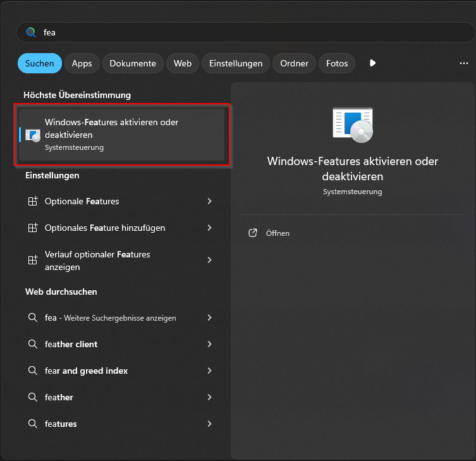Show more filter tabs with arrow icon
Image resolution: width=476 pixels, height=461 pixels.
(372, 63)
